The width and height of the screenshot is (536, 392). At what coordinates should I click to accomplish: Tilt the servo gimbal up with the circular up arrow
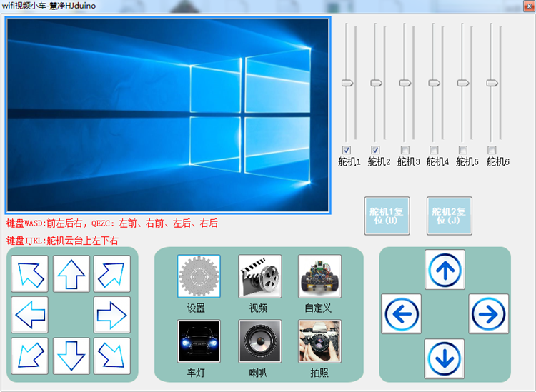click(445, 269)
